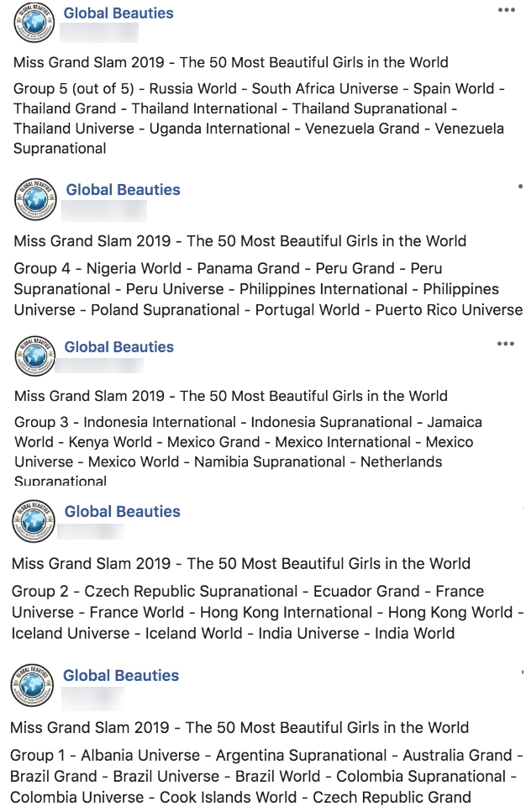526x812 pixels.
Task: Click the Group 3 post text starting with Indonesia International
Action: [x=248, y=451]
